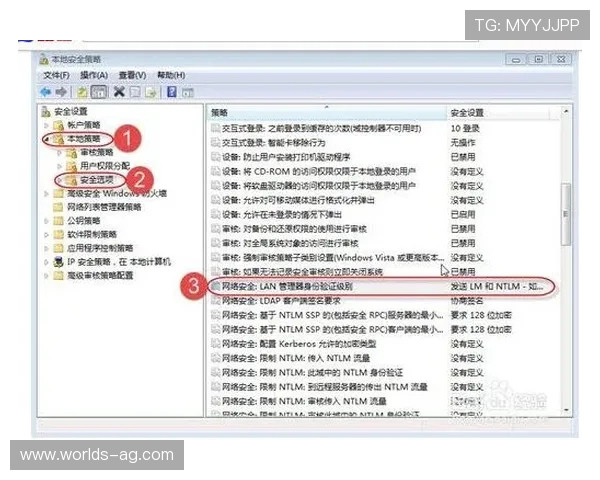Open the 操作(A) menu
The height and width of the screenshot is (480, 600).
(x=94, y=75)
